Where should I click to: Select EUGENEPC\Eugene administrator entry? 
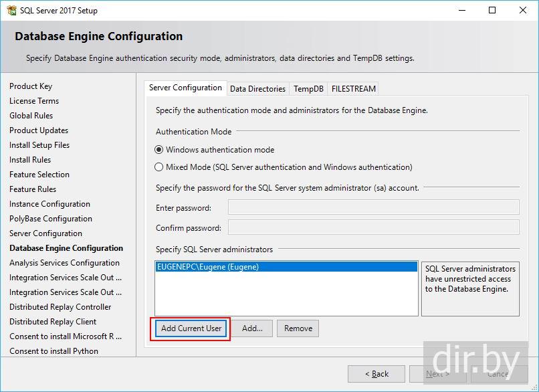point(286,267)
